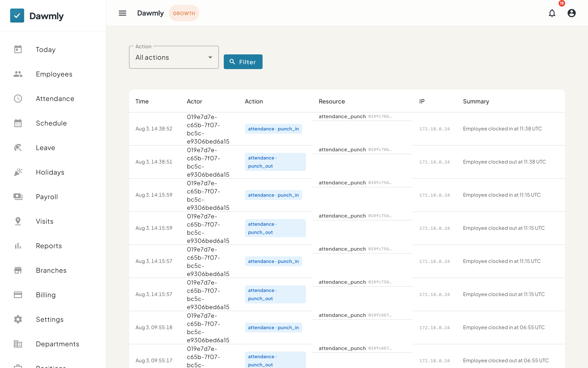Click the Payroll money icon
Image resolution: width=588 pixels, height=368 pixels.
pos(18,197)
